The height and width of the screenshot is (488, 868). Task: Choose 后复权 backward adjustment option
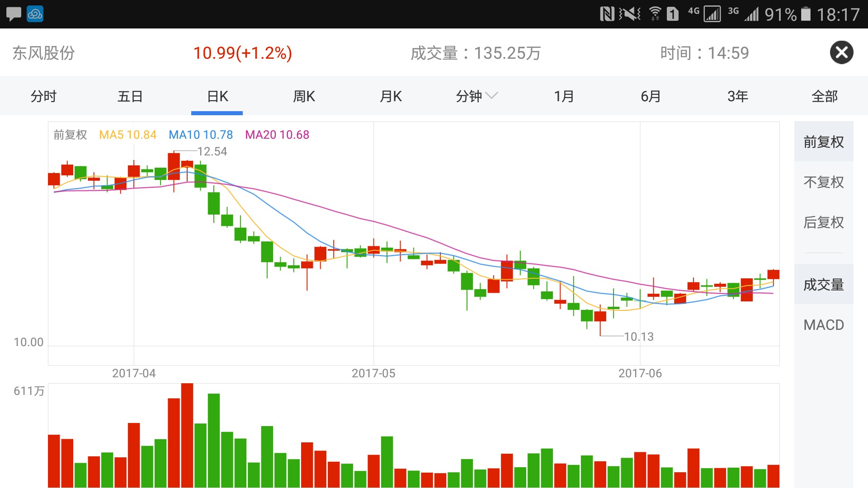tap(824, 222)
